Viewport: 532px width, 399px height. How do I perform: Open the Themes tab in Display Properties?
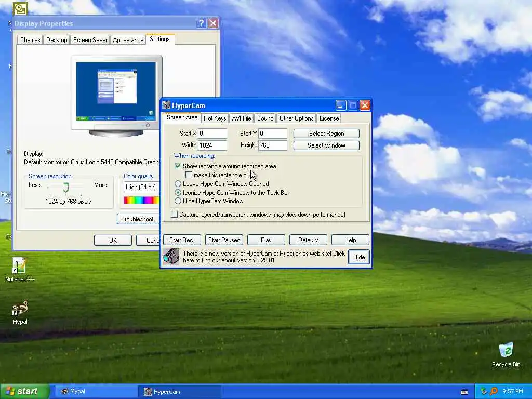pos(30,39)
